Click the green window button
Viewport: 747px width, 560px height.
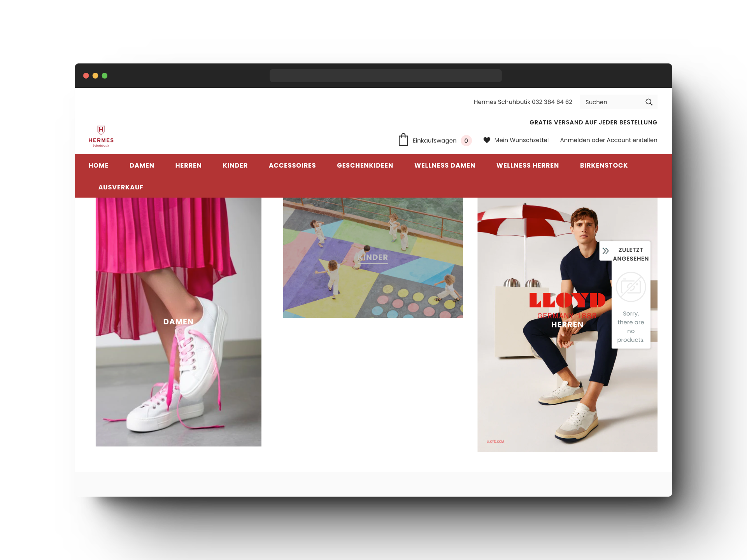pyautogui.click(x=105, y=76)
